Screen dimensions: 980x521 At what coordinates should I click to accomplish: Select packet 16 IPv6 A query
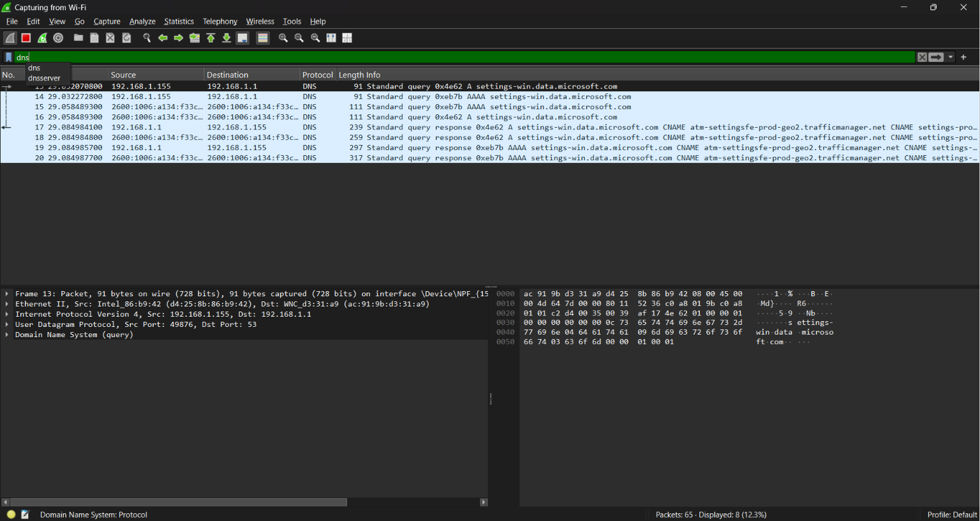click(490, 117)
